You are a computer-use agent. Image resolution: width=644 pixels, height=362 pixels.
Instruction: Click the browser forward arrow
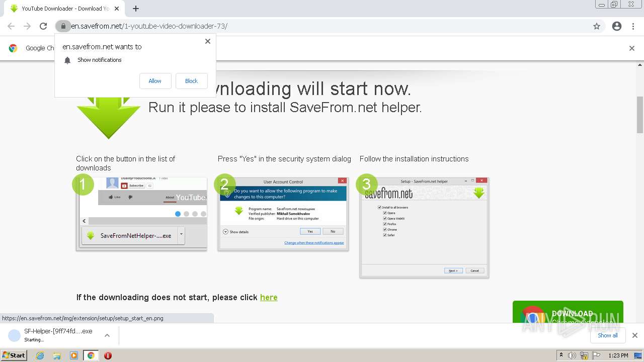tap(27, 26)
